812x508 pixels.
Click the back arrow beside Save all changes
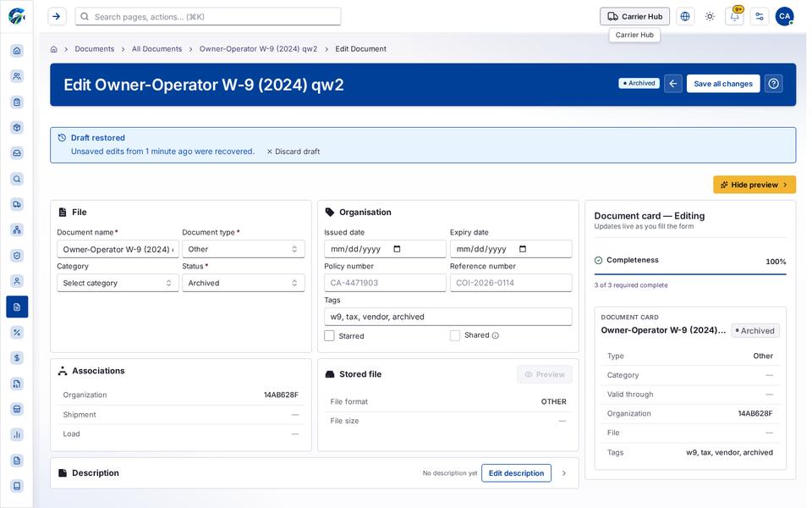pos(673,84)
